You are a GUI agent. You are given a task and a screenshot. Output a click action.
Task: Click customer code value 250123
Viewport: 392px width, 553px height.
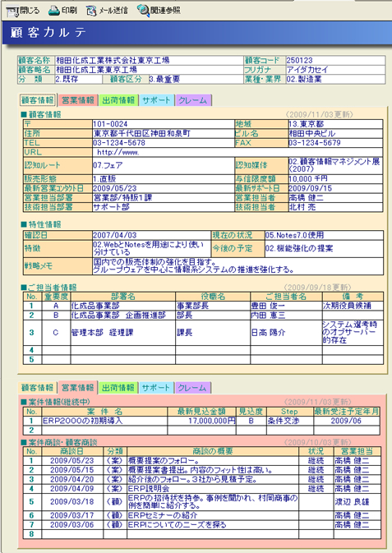coord(300,60)
